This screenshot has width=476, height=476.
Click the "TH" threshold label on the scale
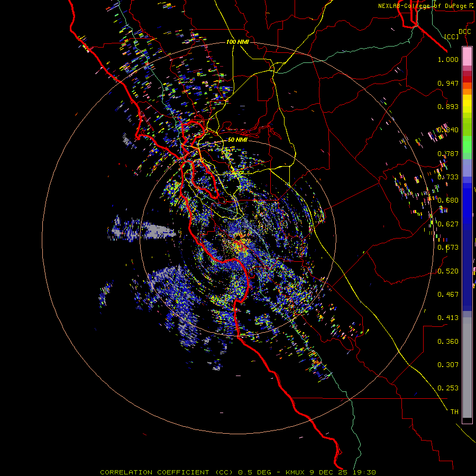click(454, 412)
